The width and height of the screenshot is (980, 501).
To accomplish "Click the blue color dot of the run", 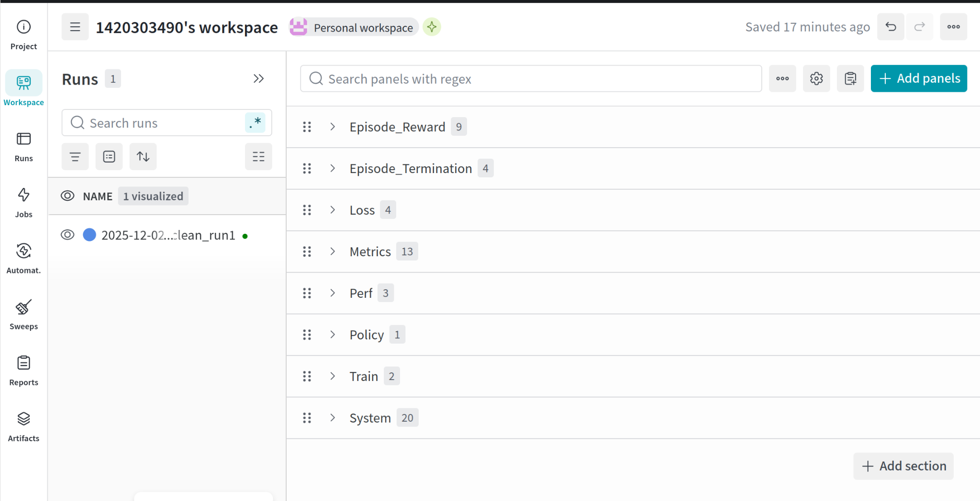I will point(89,235).
